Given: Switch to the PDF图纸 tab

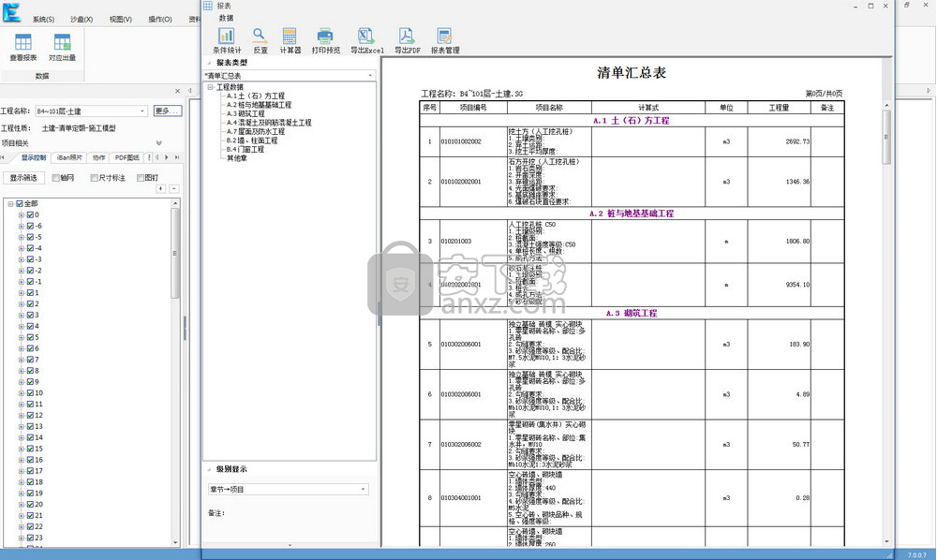Looking at the screenshot, I should click(127, 157).
